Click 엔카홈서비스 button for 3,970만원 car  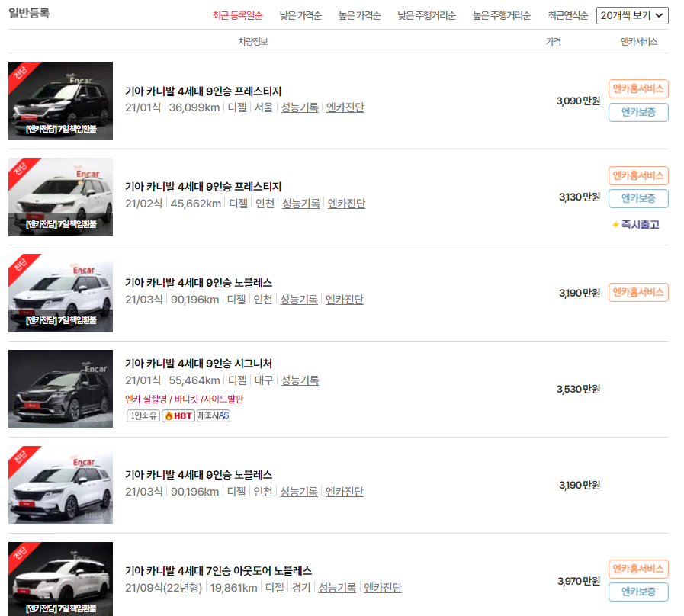(638, 569)
